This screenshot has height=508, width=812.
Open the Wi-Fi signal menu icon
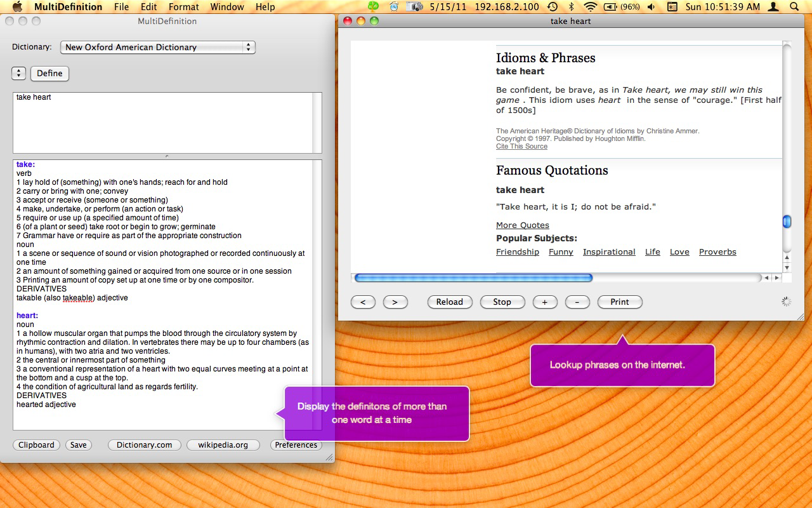pos(590,7)
